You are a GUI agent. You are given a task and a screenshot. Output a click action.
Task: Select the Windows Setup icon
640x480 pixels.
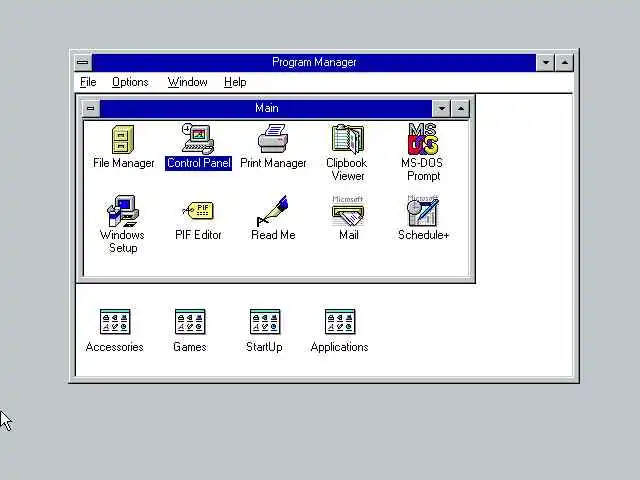(123, 211)
